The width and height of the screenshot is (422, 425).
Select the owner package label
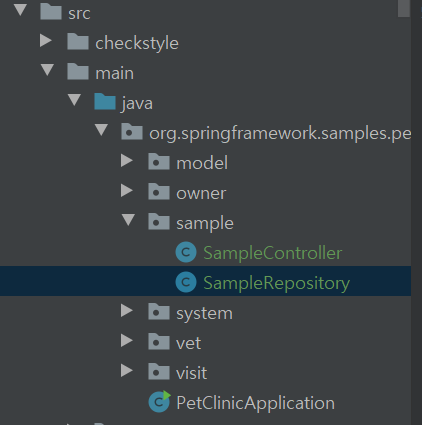pos(201,194)
